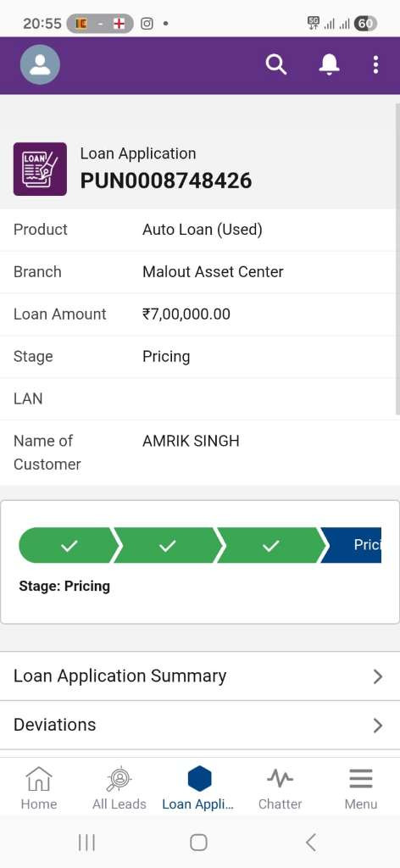
Task: Open the user profile avatar
Action: tap(40, 64)
